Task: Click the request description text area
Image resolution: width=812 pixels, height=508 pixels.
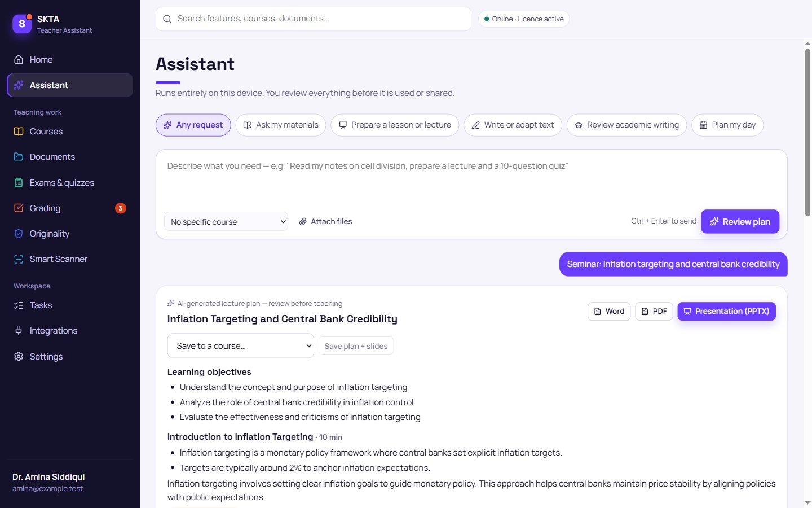Action: (x=471, y=179)
